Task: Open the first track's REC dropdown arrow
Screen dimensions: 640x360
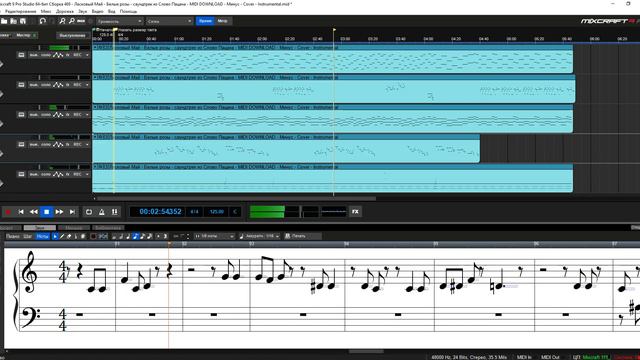Action: 87,55
